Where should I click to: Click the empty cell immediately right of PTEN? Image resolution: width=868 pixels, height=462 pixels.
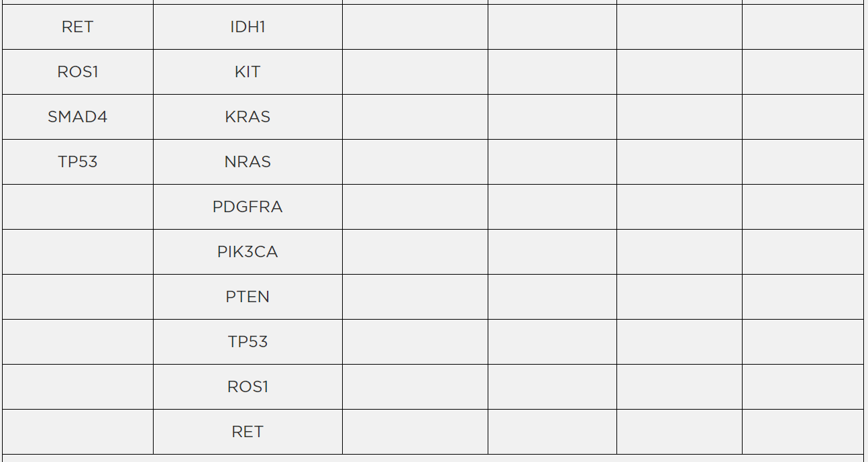pyautogui.click(x=415, y=297)
